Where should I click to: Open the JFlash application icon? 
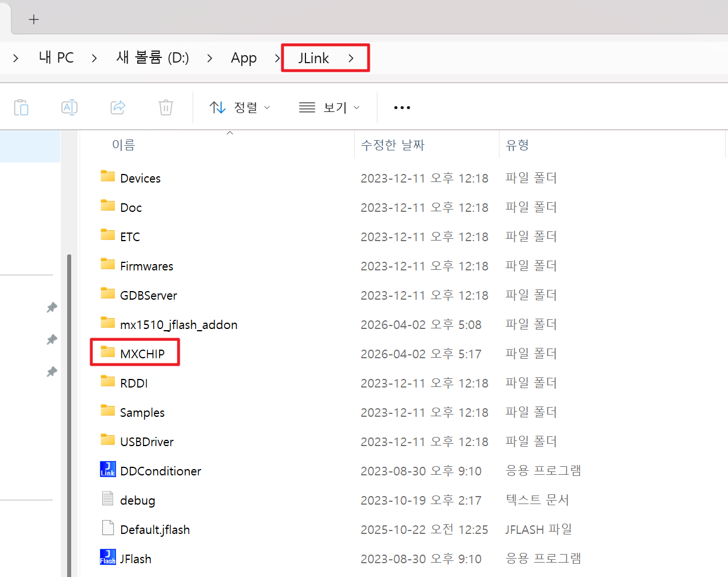(x=108, y=557)
